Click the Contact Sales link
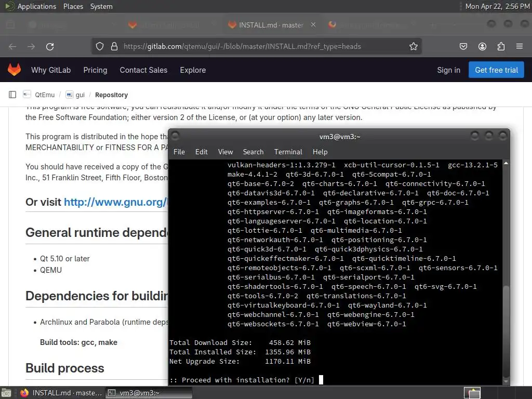 143,70
